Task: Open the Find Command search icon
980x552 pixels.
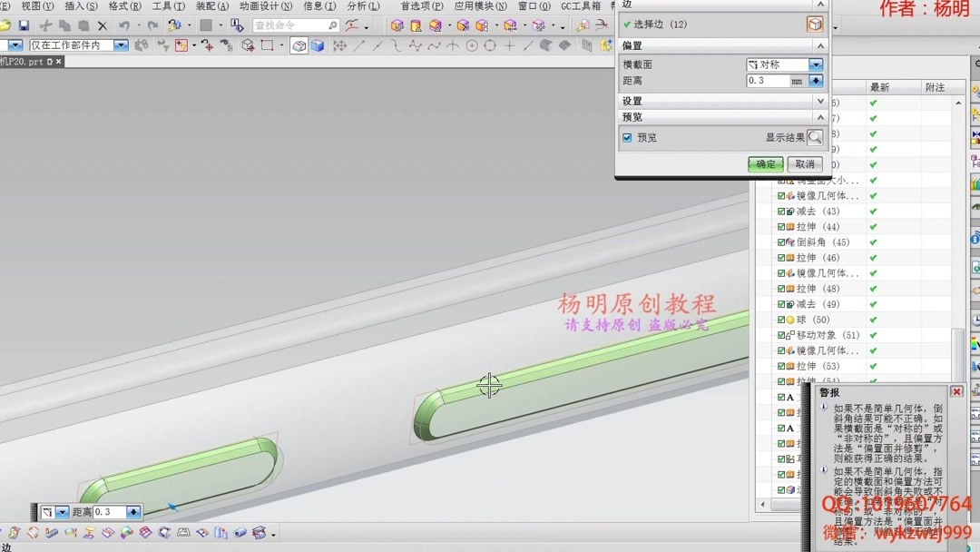Action: tap(331, 25)
